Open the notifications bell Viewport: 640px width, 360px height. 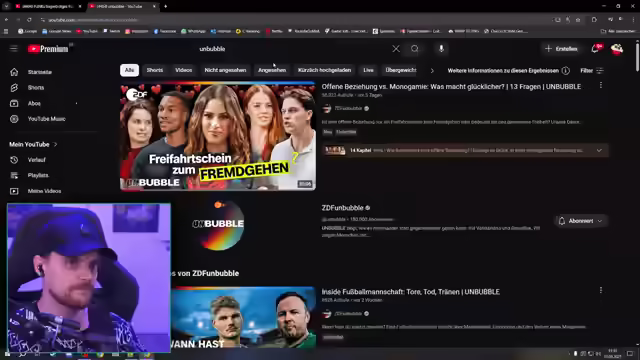(x=595, y=49)
